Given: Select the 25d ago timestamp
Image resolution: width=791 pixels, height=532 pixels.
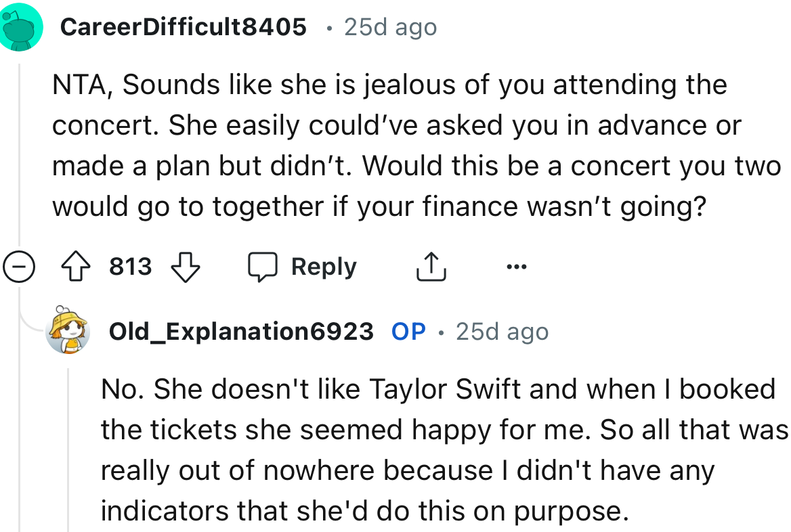Looking at the screenshot, I should click(x=389, y=27).
